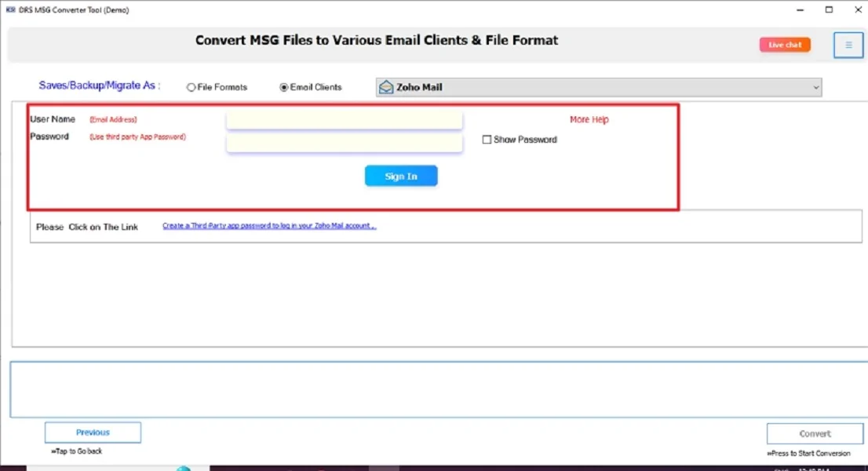Expand the Zoho Mail dropdown arrow

[x=816, y=88]
